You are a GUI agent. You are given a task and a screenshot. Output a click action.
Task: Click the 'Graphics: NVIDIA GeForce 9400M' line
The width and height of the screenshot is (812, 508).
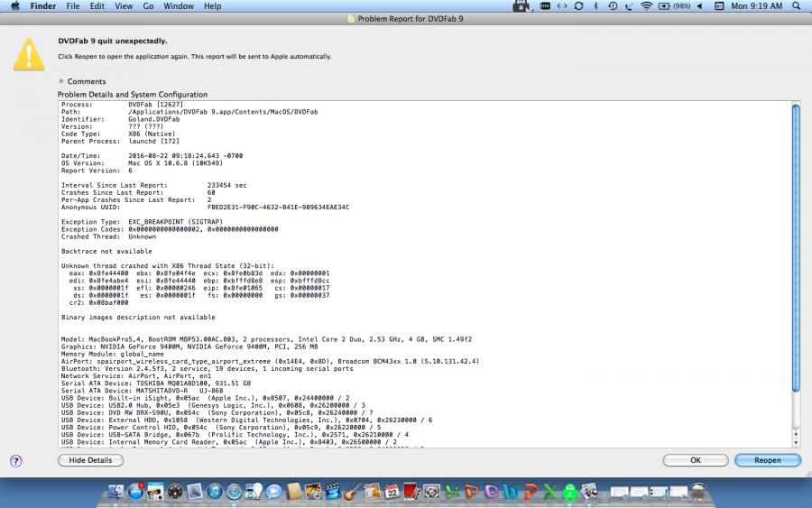point(189,346)
